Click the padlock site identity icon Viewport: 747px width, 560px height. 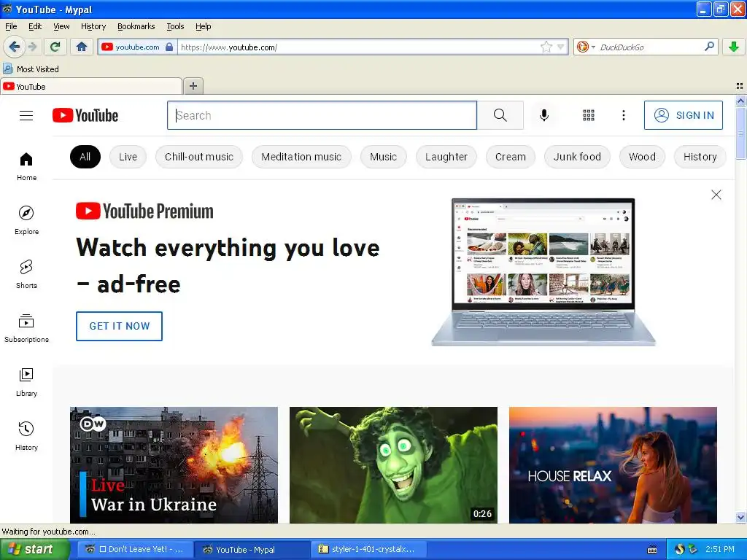pos(169,47)
